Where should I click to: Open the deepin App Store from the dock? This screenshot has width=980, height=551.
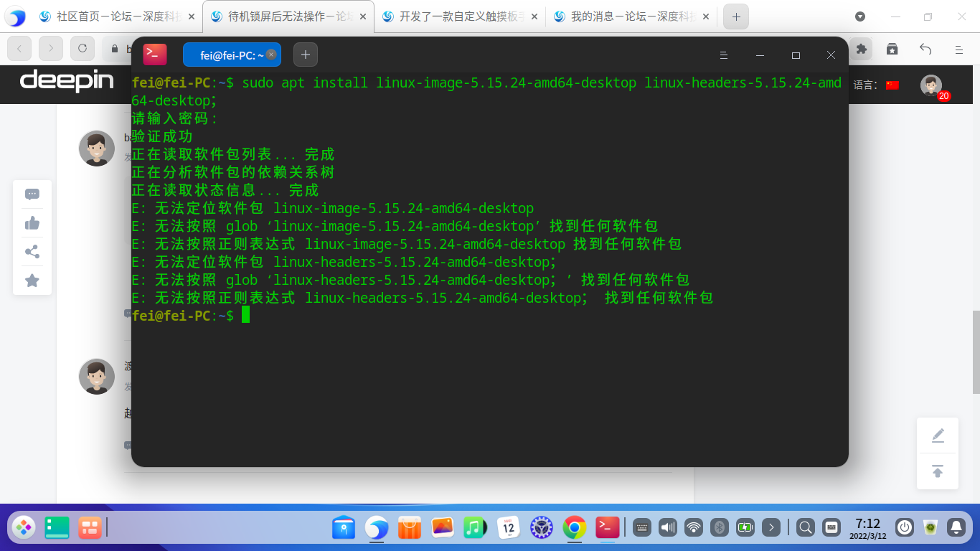[409, 527]
